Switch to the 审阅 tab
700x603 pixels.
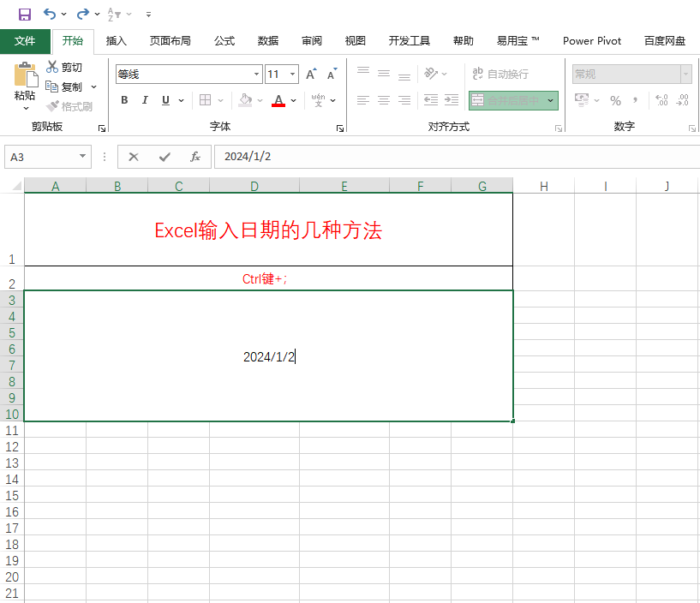312,41
